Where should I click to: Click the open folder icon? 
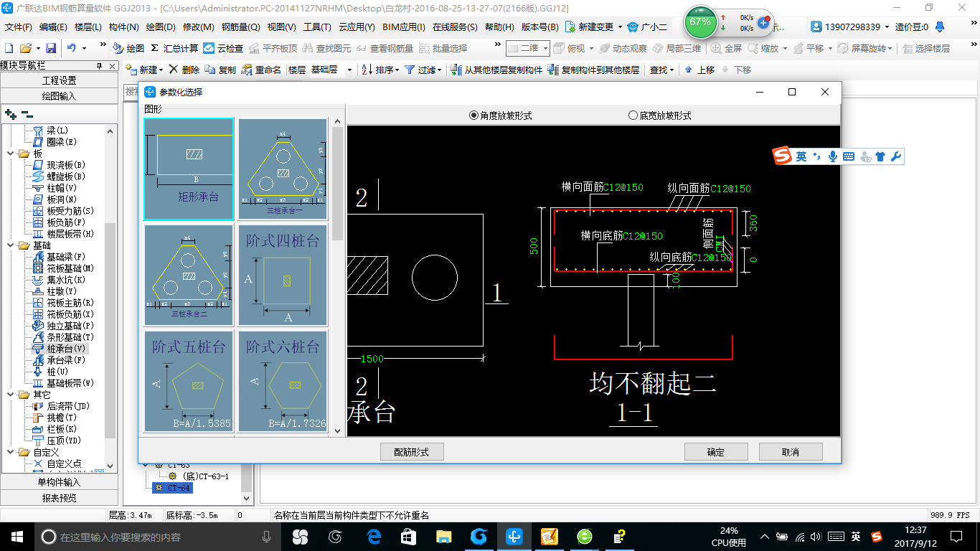(26, 48)
